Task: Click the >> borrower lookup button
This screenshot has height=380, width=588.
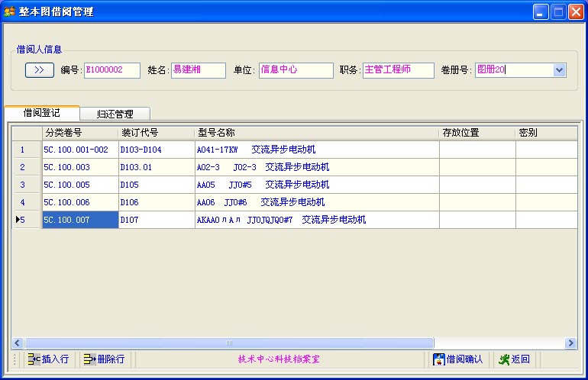Action: coord(39,70)
